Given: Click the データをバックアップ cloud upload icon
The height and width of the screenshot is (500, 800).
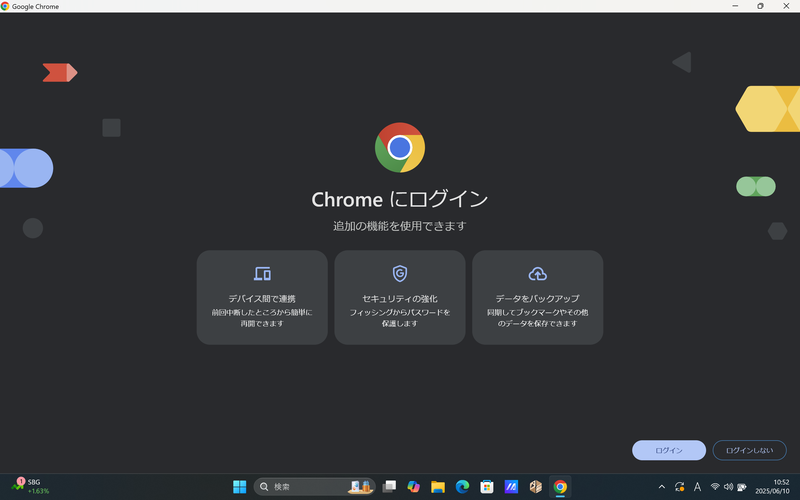Looking at the screenshot, I should pos(537,274).
